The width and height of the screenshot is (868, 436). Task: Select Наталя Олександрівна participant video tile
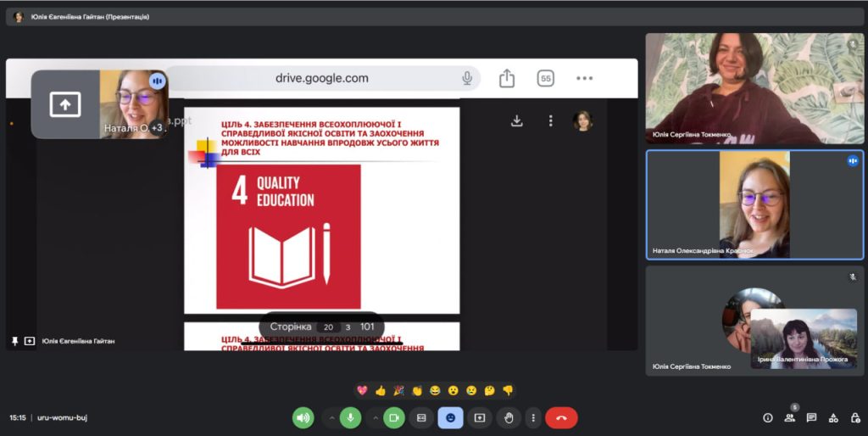754,204
